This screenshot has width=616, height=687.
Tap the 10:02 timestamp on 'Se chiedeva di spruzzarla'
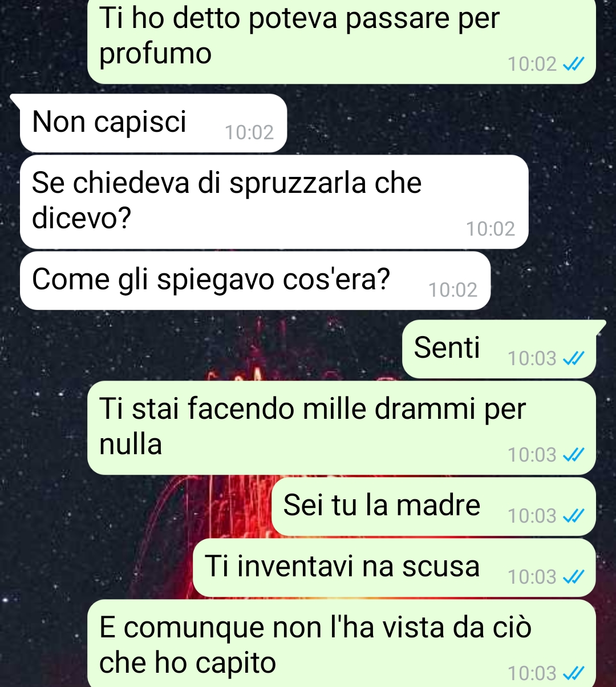491,229
